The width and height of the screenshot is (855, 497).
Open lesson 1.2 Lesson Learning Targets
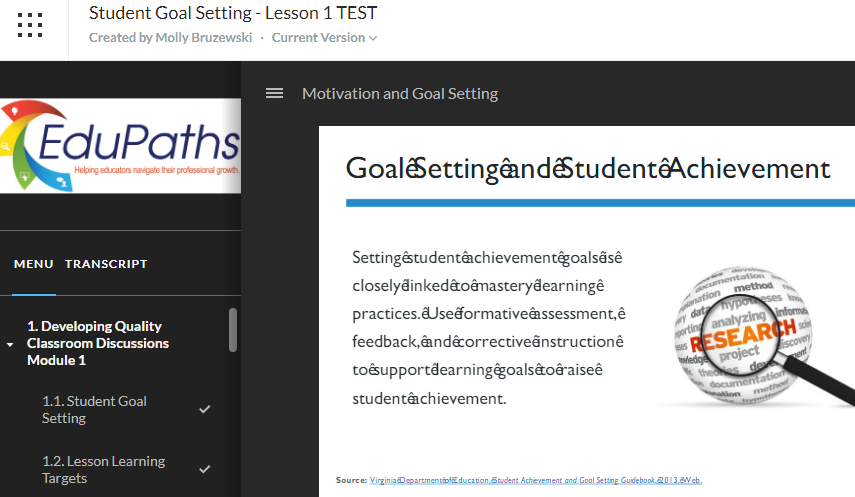pos(103,469)
